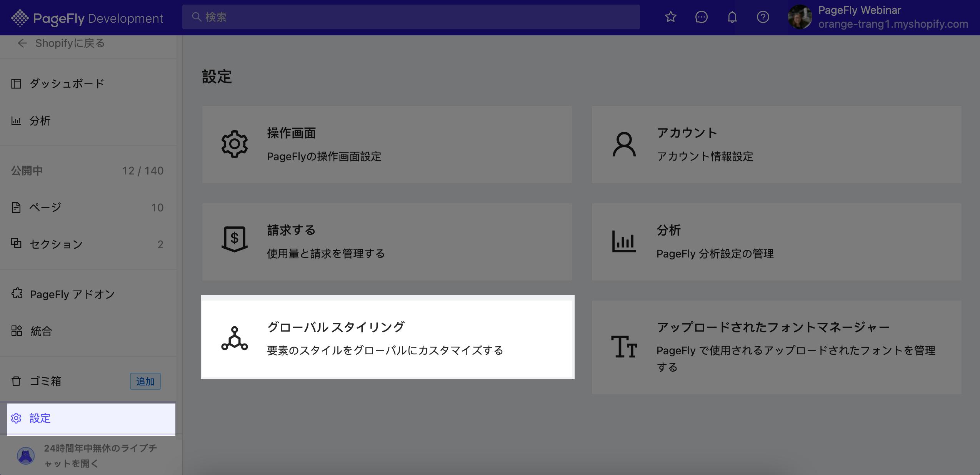
Task: Open PageFly アドオン menu item
Action: [88, 294]
